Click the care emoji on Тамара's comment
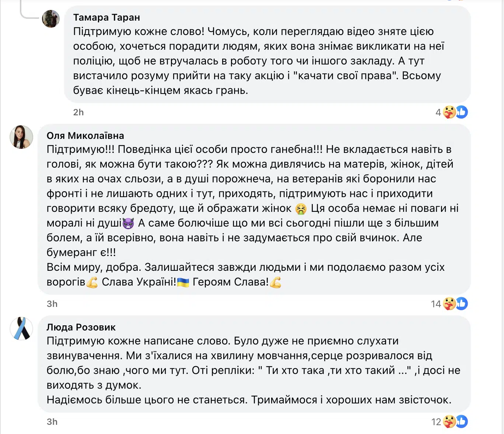 [449, 112]
